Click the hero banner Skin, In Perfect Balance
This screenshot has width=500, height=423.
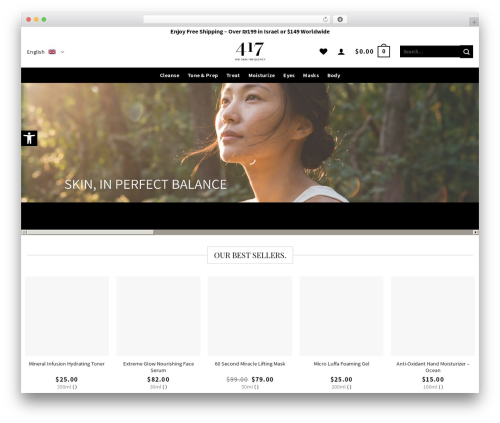click(x=250, y=143)
